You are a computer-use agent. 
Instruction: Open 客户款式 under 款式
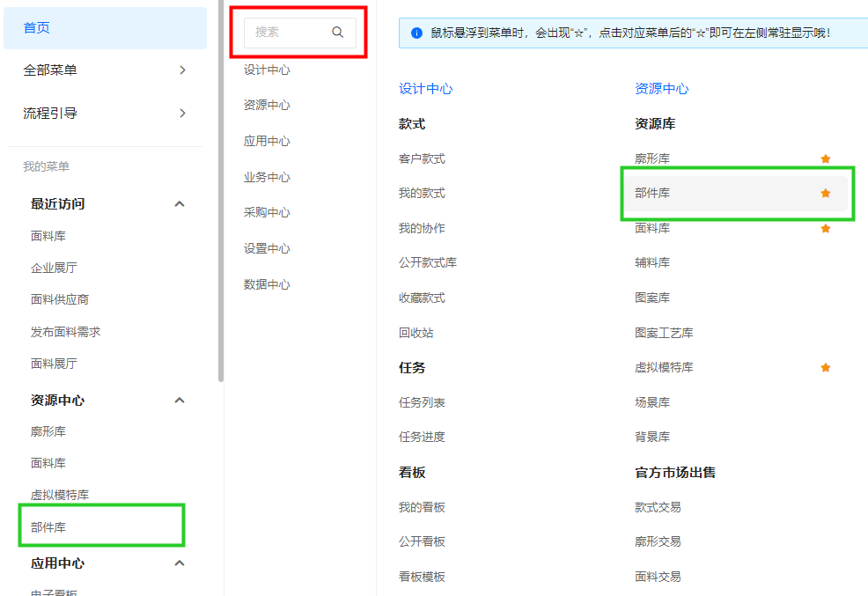[x=422, y=159]
